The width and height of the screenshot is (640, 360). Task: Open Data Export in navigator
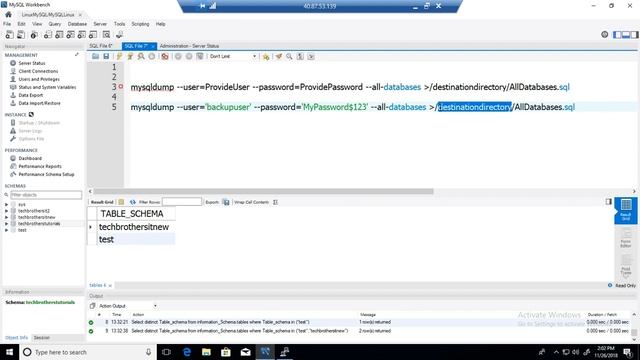pos(31,95)
